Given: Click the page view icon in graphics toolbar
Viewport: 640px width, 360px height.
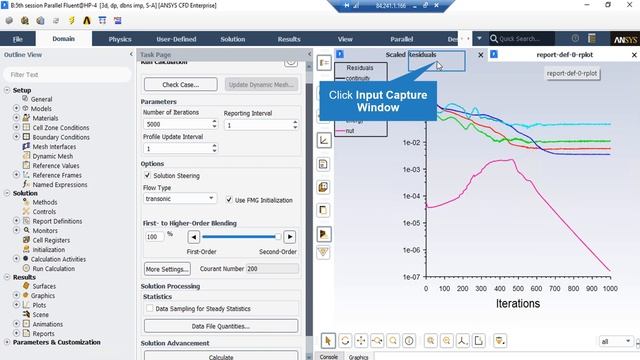Looking at the screenshot, I should [x=479, y=340].
